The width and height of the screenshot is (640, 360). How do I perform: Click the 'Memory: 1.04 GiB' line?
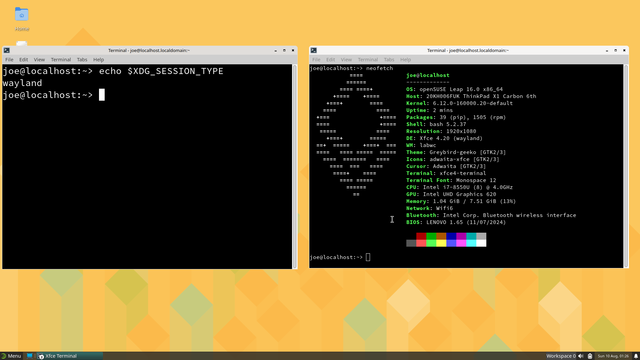pyautogui.click(x=461, y=201)
